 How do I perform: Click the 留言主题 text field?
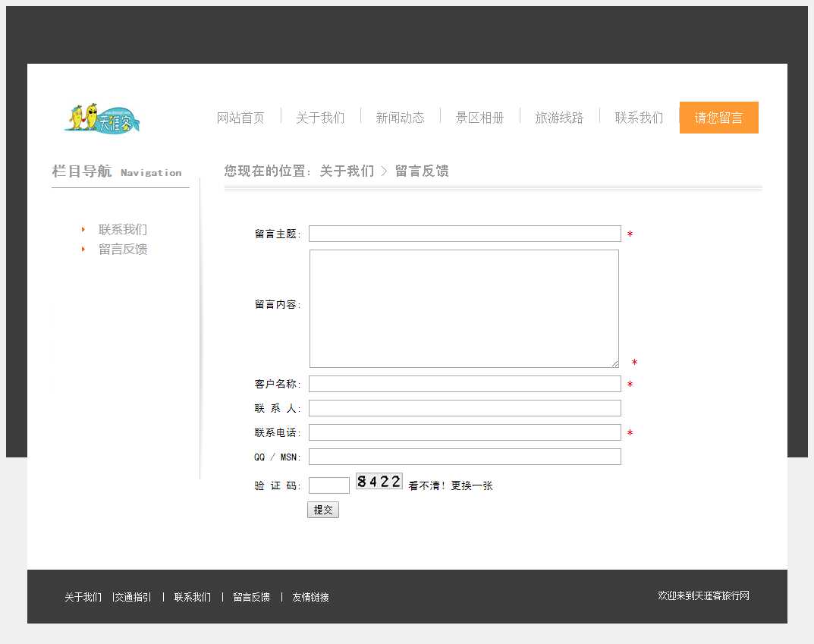(464, 234)
